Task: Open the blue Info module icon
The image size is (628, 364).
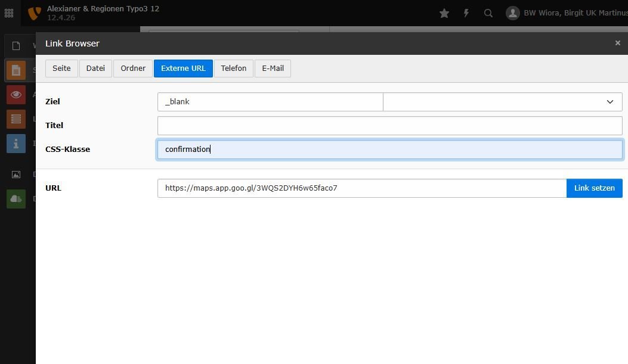Action: [x=16, y=144]
